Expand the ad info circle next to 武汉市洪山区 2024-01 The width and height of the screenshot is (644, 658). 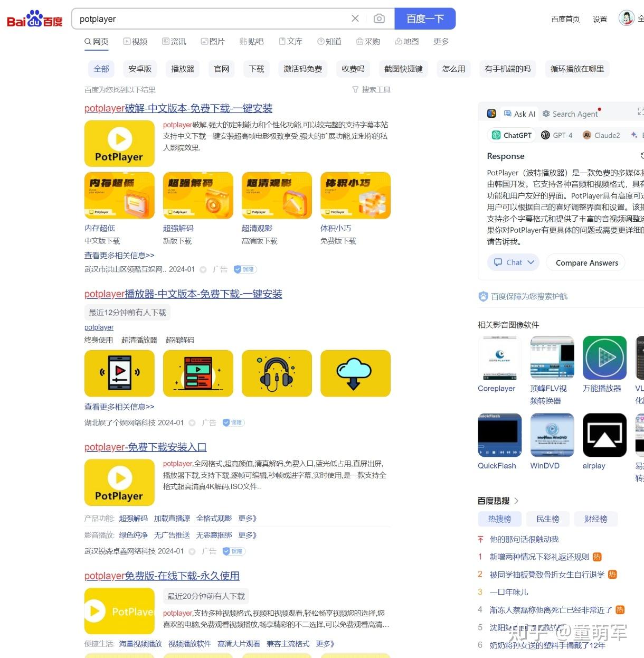(x=203, y=269)
